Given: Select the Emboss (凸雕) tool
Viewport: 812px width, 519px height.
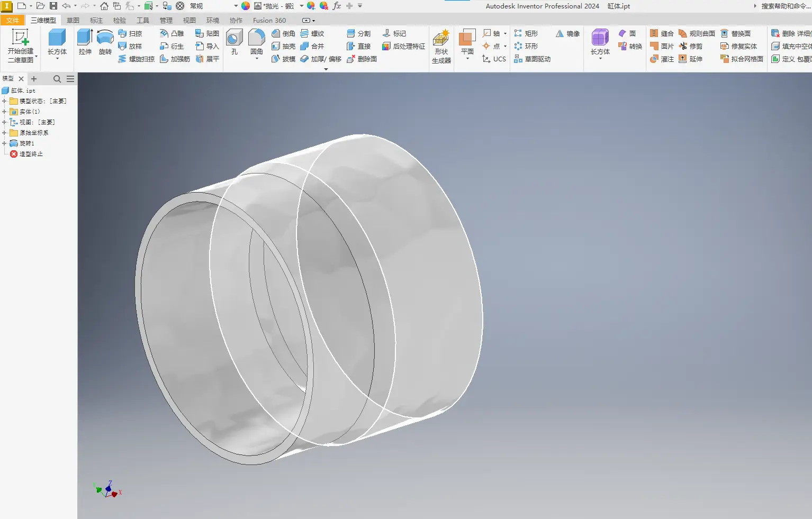Looking at the screenshot, I should click(172, 33).
